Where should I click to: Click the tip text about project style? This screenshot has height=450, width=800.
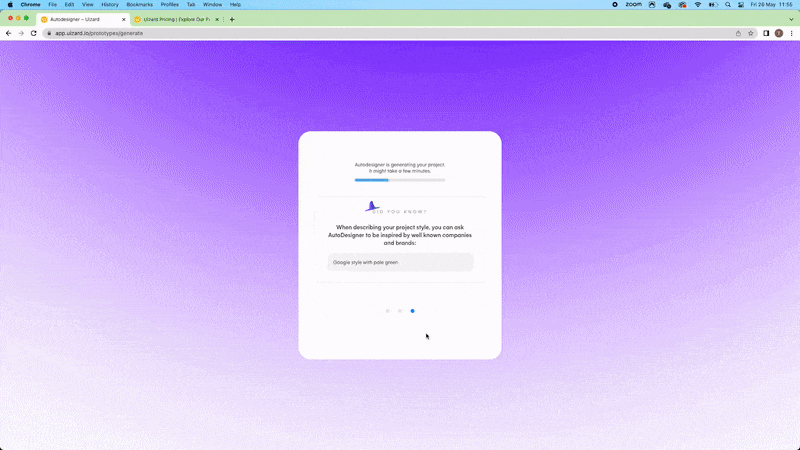pyautogui.click(x=399, y=235)
